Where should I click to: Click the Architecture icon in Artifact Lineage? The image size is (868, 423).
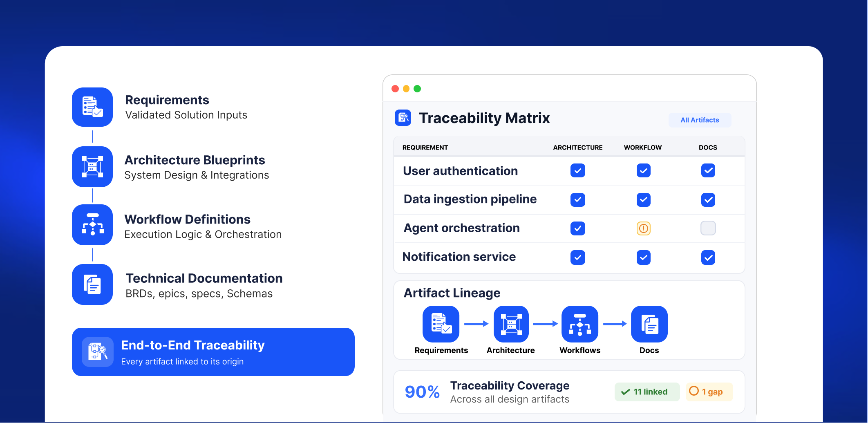(x=511, y=324)
